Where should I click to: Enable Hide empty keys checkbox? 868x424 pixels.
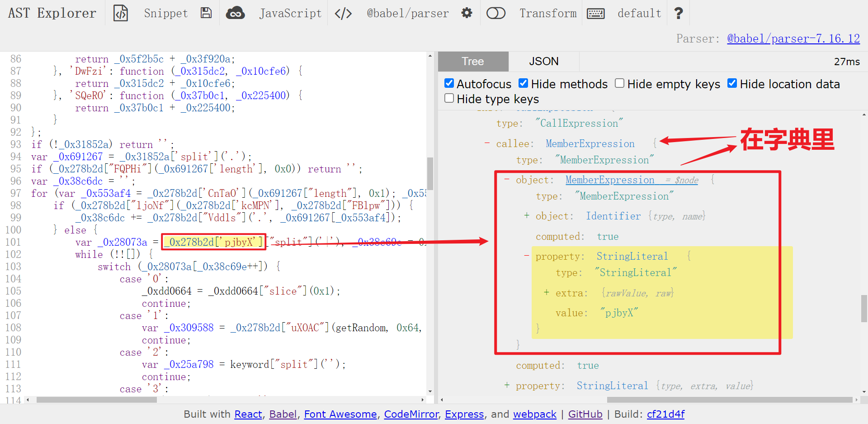619,83
